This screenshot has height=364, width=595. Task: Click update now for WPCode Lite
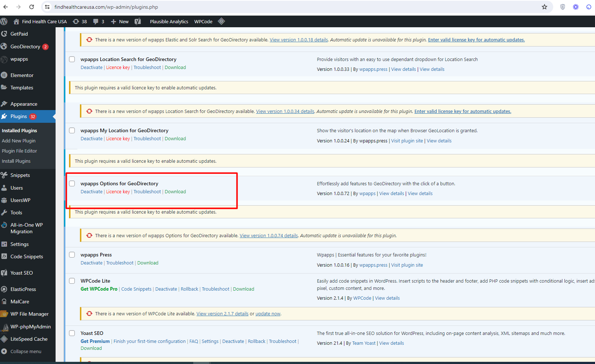point(268,314)
